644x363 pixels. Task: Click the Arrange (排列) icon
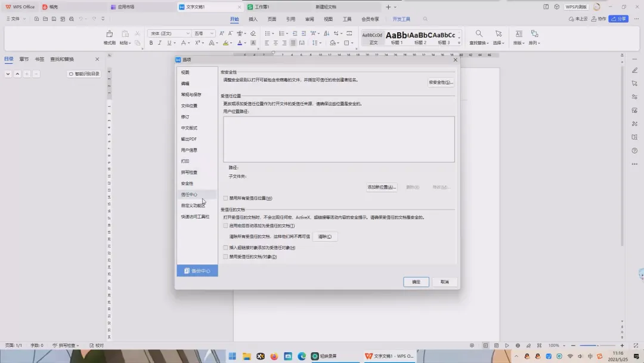pos(534,33)
